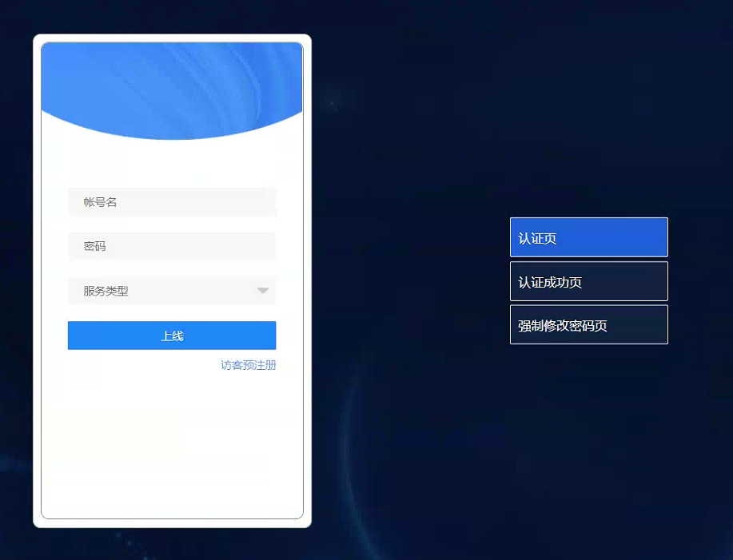Select the 认证页 tab
733x560 pixels.
point(589,237)
